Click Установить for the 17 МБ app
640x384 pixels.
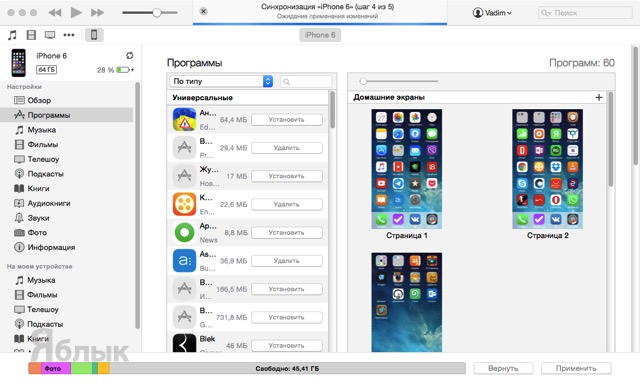287,176
